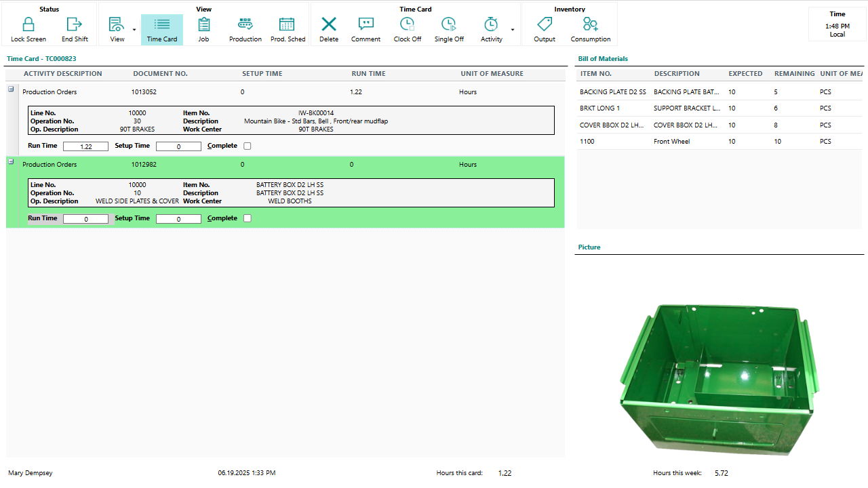Collapse the 1013052 production order row
The height and width of the screenshot is (488, 868).
pos(11,89)
